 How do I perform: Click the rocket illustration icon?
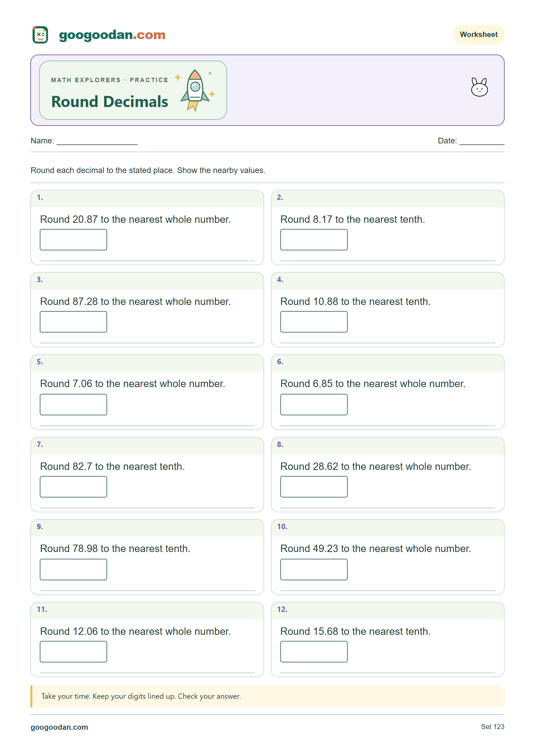click(x=195, y=91)
